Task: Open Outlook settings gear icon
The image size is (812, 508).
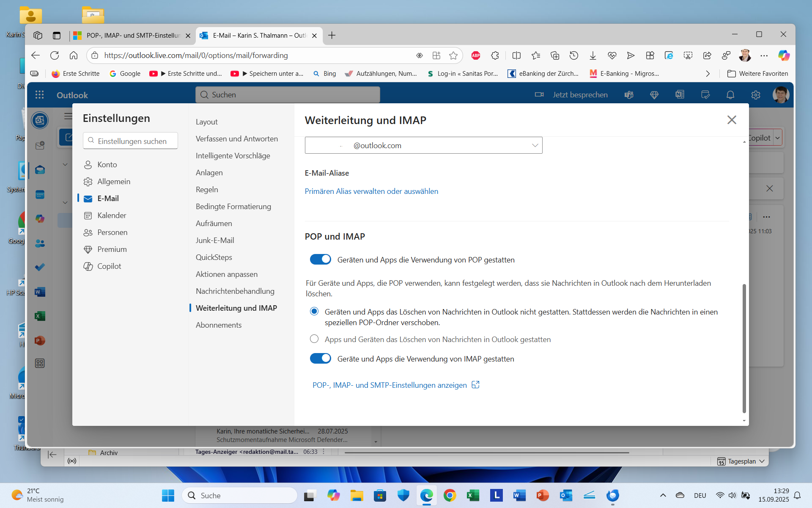Action: [755, 95]
